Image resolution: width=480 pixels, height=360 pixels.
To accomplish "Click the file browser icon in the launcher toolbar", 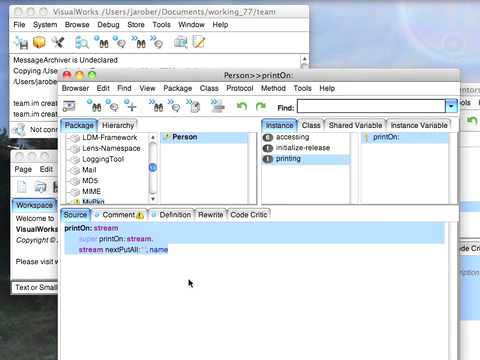I will (181, 42).
